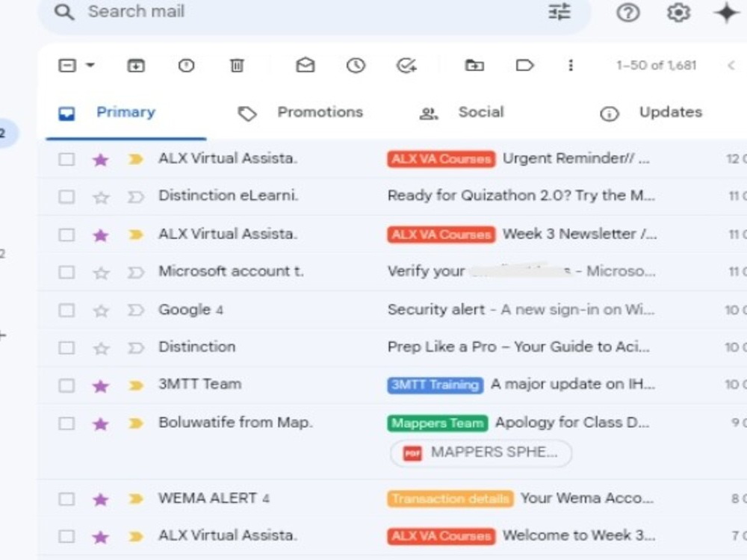Open the Settings gear
Viewport: 747px width, 560px height.
pos(678,13)
